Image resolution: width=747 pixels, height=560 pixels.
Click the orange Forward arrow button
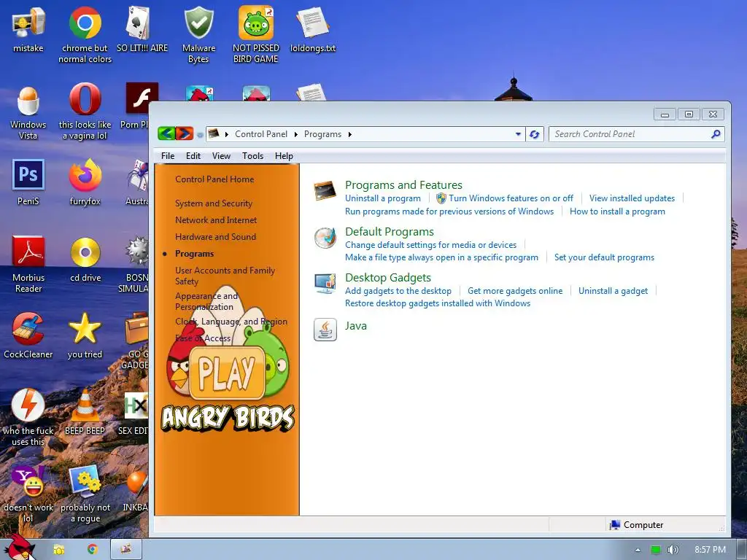pos(185,134)
